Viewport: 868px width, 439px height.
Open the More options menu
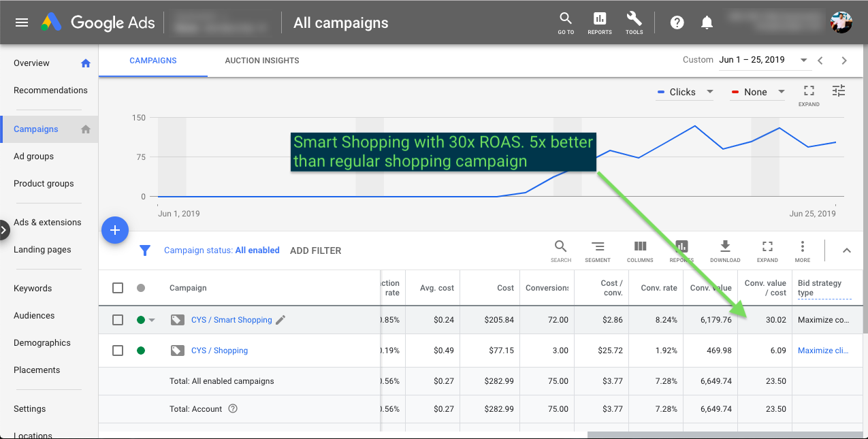(803, 250)
